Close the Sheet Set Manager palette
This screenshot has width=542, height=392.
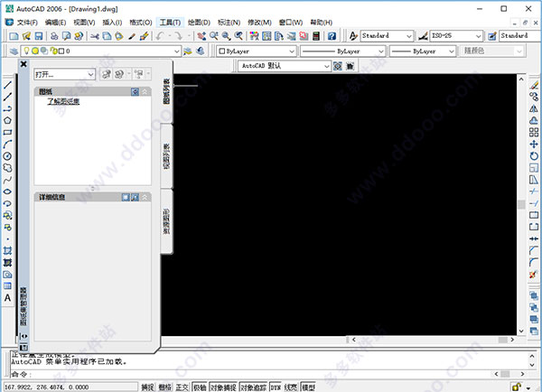click(23, 64)
